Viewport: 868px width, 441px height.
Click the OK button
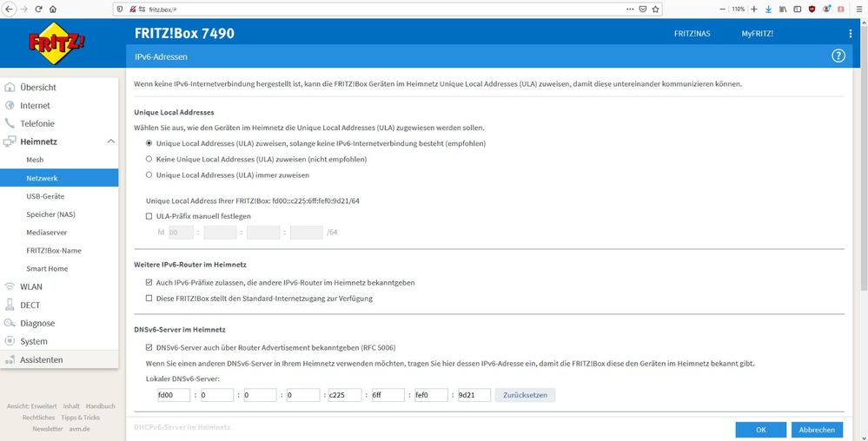(760, 430)
